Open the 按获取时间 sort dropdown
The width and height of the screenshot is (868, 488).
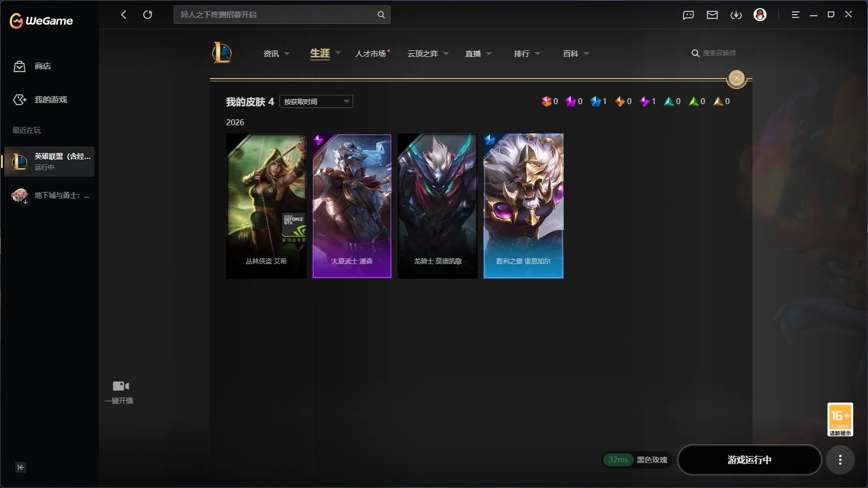click(316, 101)
